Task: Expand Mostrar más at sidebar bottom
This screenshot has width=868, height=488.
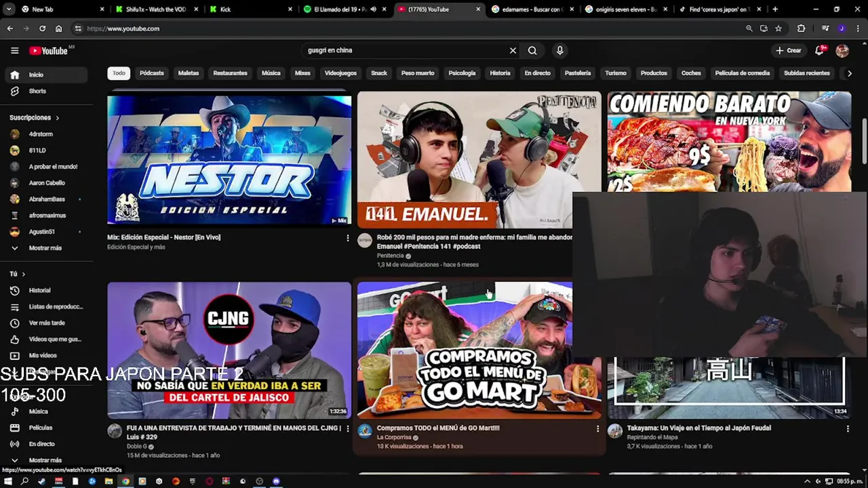Action: click(x=46, y=460)
